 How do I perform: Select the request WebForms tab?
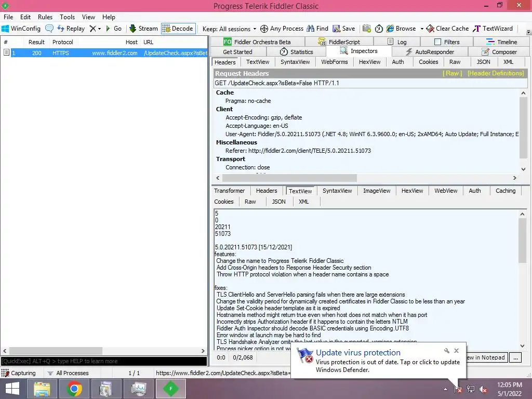tap(334, 62)
